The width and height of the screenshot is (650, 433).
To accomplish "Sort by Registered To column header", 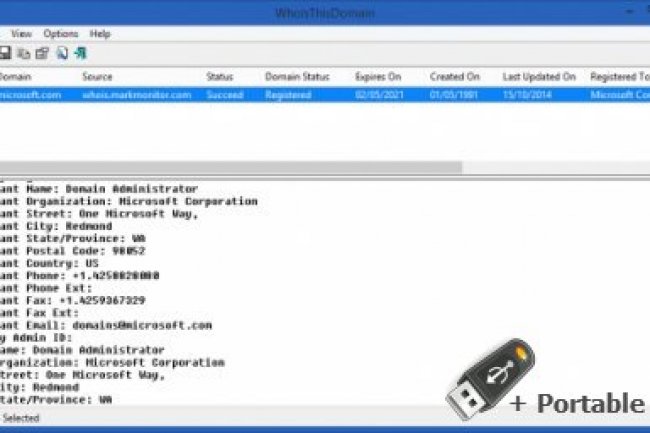I will pos(618,77).
